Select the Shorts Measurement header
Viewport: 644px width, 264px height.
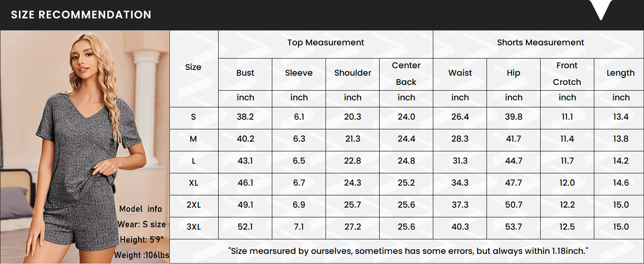[x=540, y=43]
